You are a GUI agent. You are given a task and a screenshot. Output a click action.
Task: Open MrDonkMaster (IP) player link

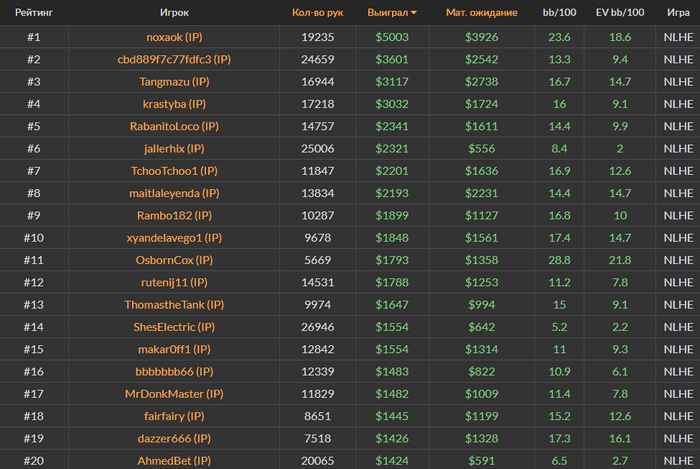tap(174, 394)
